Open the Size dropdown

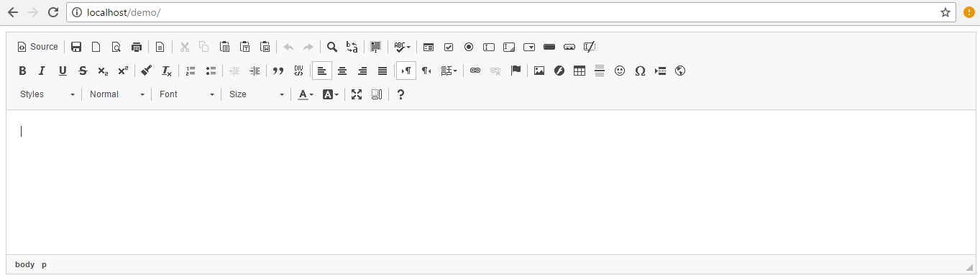pyautogui.click(x=257, y=94)
